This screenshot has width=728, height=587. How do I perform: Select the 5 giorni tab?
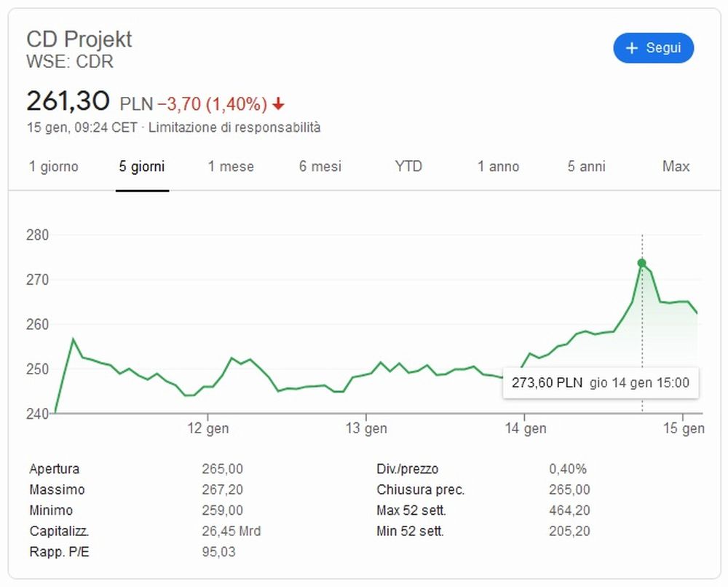142,167
